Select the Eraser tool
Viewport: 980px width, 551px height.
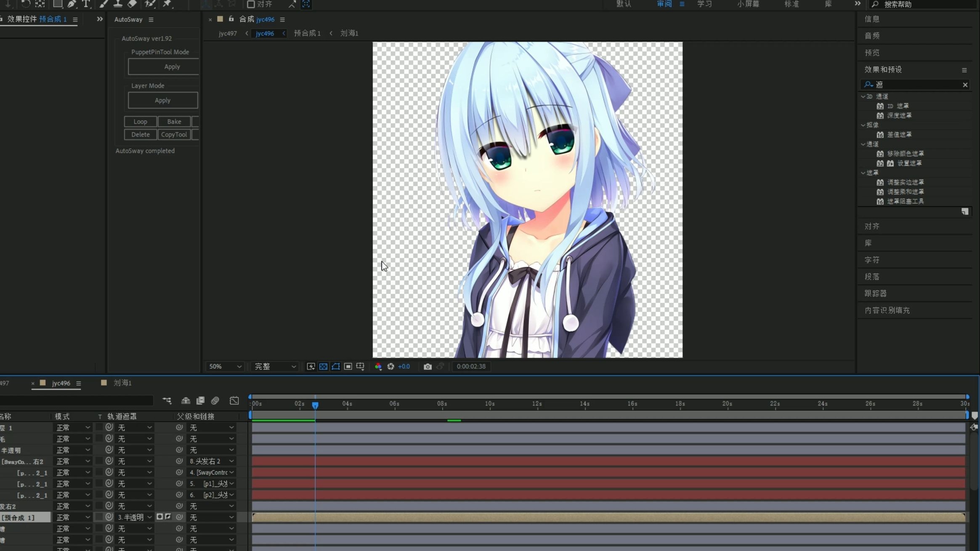tap(132, 4)
